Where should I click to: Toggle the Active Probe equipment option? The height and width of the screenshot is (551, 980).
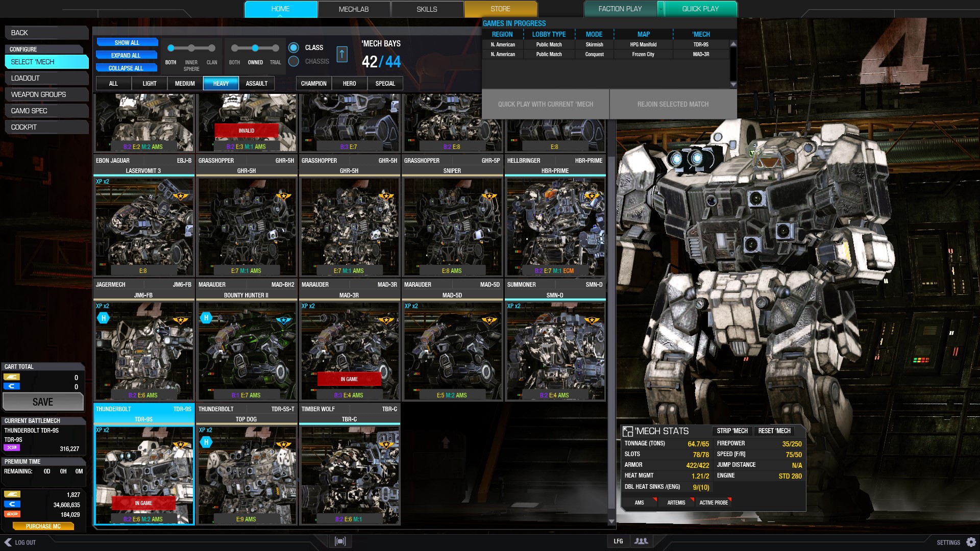click(x=714, y=503)
